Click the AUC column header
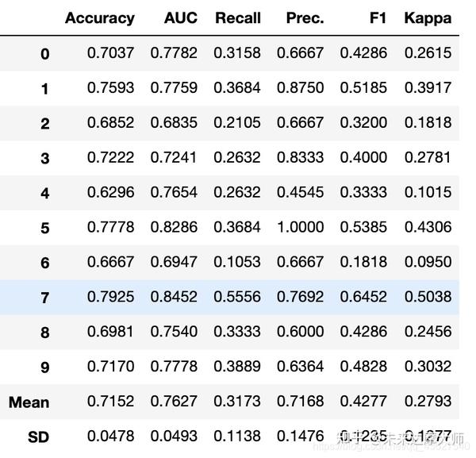 [x=182, y=18]
